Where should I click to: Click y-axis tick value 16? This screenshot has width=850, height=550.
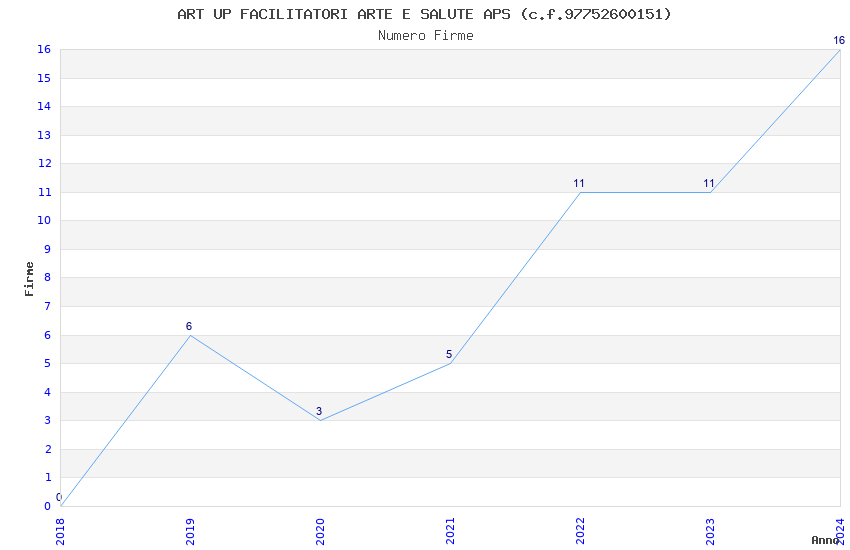(44, 50)
